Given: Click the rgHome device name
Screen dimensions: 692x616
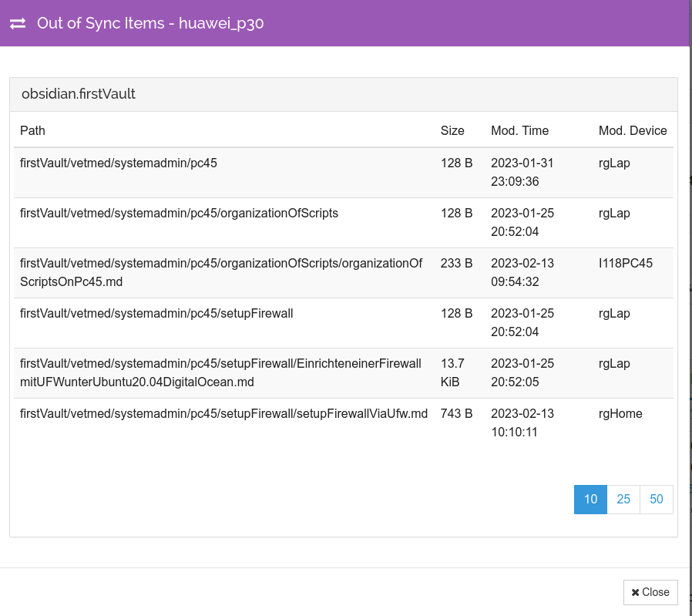Looking at the screenshot, I should click(620, 414).
